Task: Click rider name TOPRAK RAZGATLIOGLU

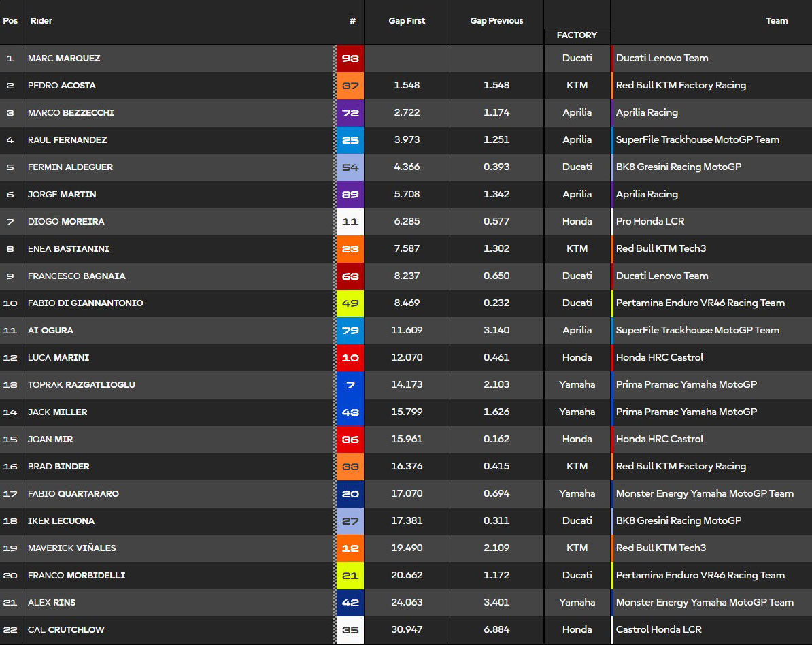Action: point(82,385)
